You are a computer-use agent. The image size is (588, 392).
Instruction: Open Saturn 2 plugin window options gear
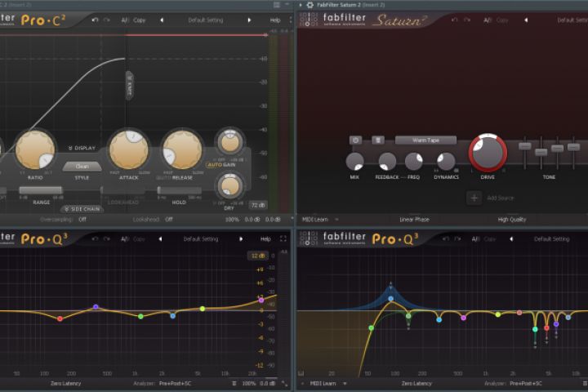pos(310,5)
